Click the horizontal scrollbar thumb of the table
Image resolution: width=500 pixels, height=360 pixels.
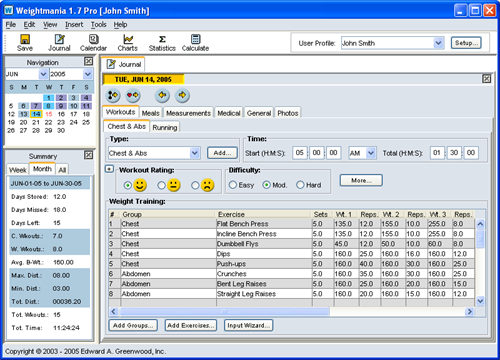[x=224, y=312]
